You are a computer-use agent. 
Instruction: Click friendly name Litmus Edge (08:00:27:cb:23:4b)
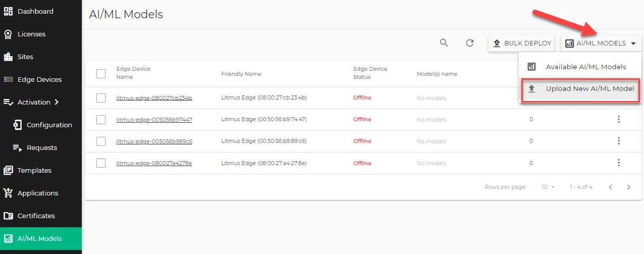tap(264, 98)
